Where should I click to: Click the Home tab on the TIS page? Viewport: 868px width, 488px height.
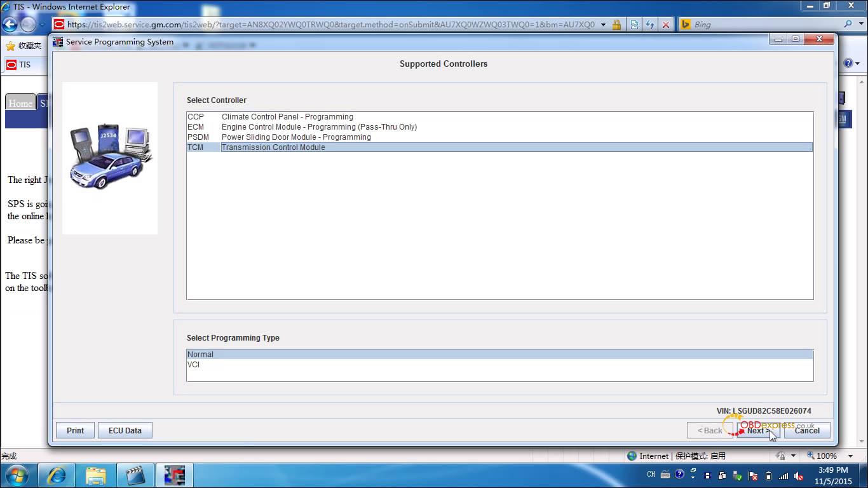pyautogui.click(x=20, y=103)
